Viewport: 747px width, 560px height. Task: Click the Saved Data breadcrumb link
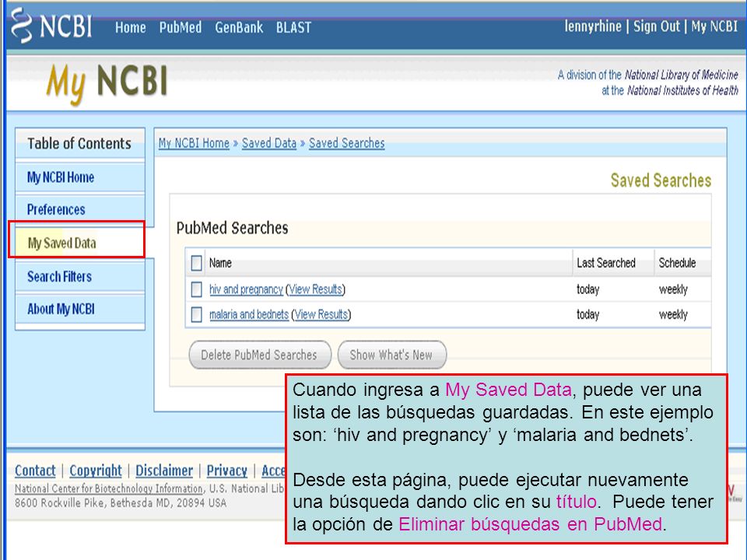pos(269,143)
